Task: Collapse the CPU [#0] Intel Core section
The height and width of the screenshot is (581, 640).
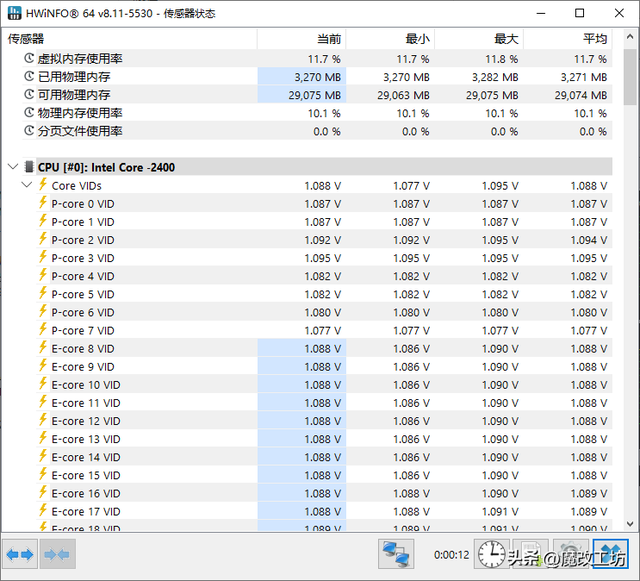Action: click(13, 167)
